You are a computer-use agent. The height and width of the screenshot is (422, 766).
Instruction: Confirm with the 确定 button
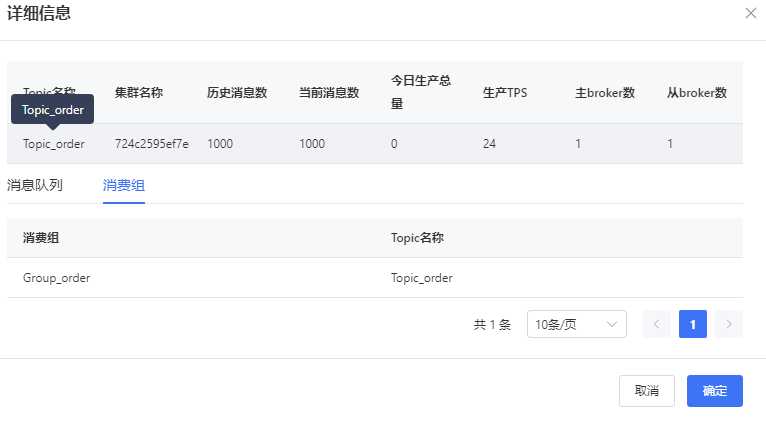pos(714,391)
